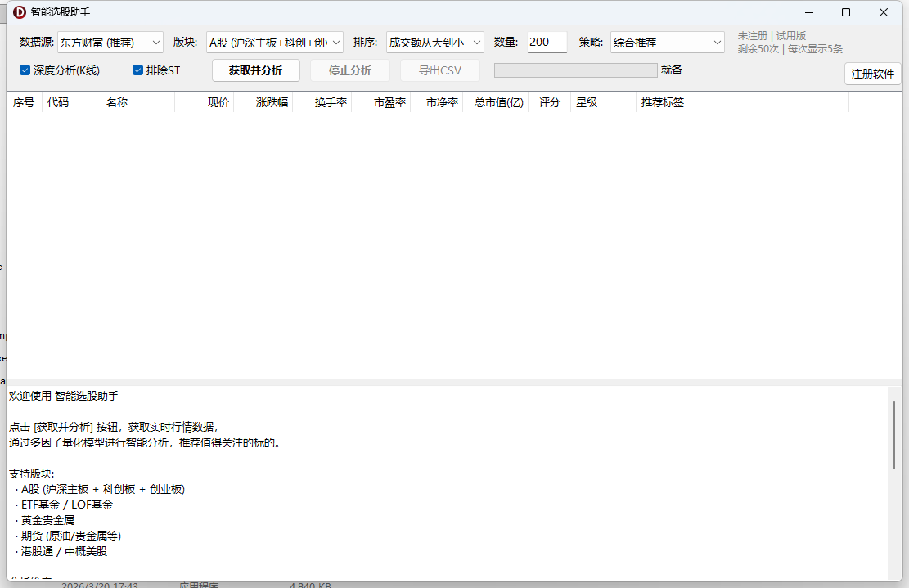Screen dimensions: 909x588
Task: Uncheck the 排除ST checkbox
Action: [x=137, y=70]
